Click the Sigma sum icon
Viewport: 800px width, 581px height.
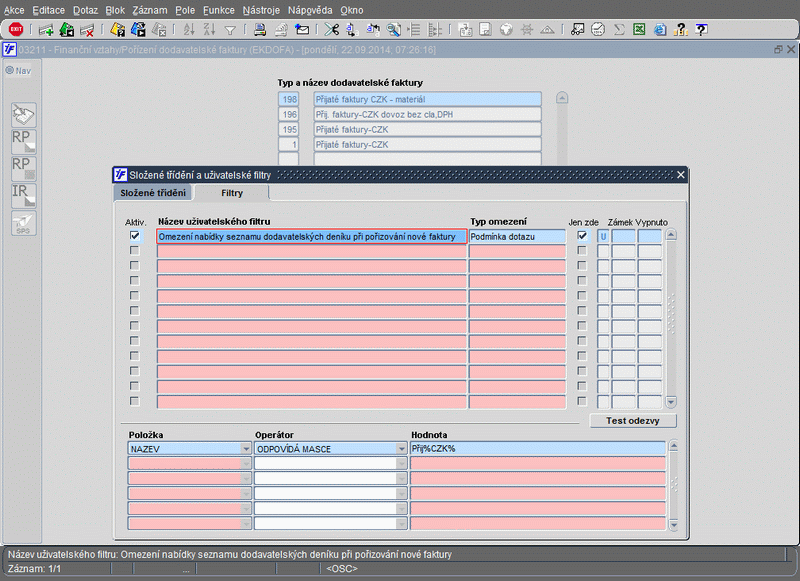pos(619,30)
